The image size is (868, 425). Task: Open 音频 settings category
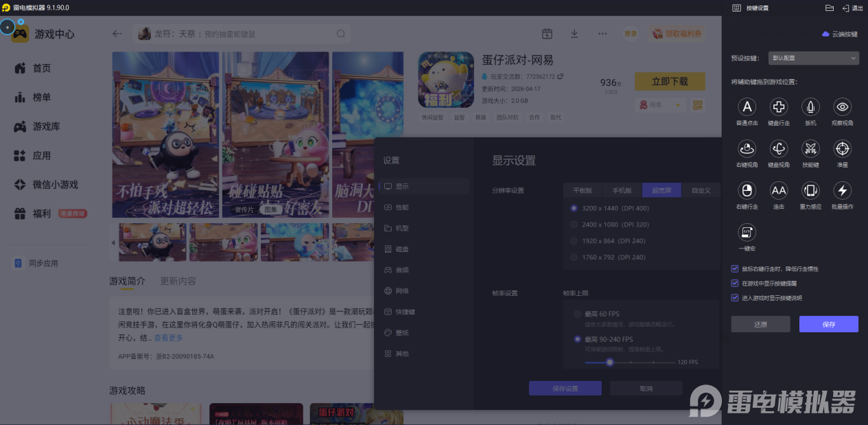click(424, 270)
